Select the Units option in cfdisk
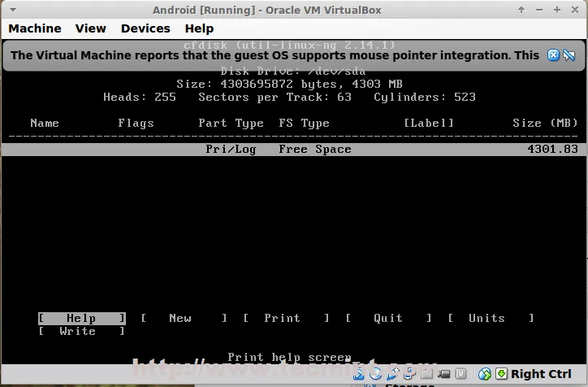588x387 pixels. [x=486, y=318]
